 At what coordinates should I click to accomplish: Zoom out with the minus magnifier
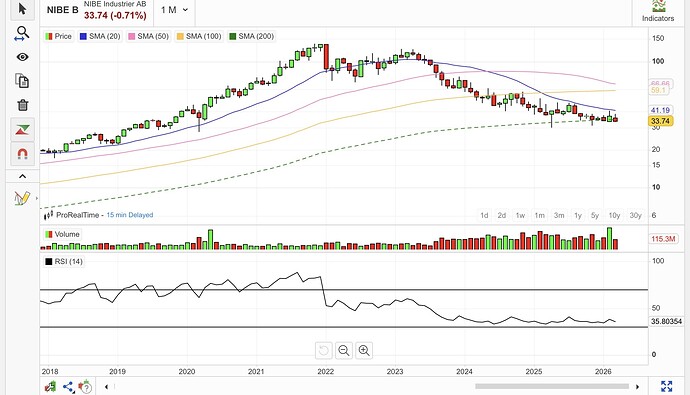tap(344, 350)
